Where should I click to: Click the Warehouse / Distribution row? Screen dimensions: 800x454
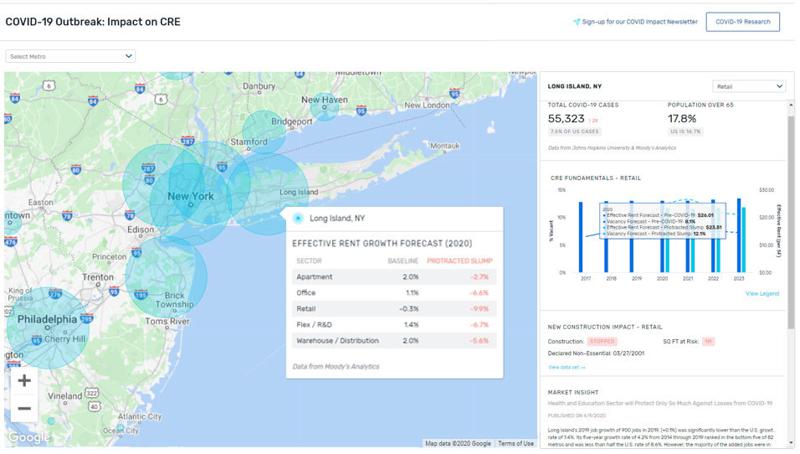(x=394, y=340)
